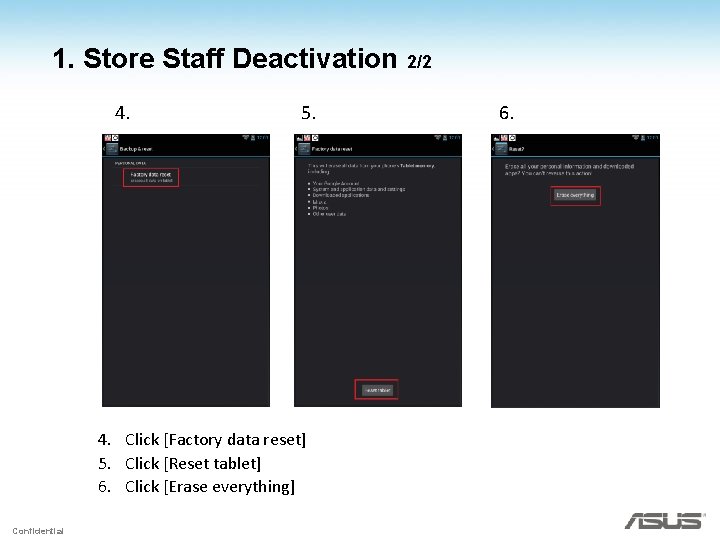Click the 'PERSONAL DATA' section label in screen 4

[x=130, y=163]
